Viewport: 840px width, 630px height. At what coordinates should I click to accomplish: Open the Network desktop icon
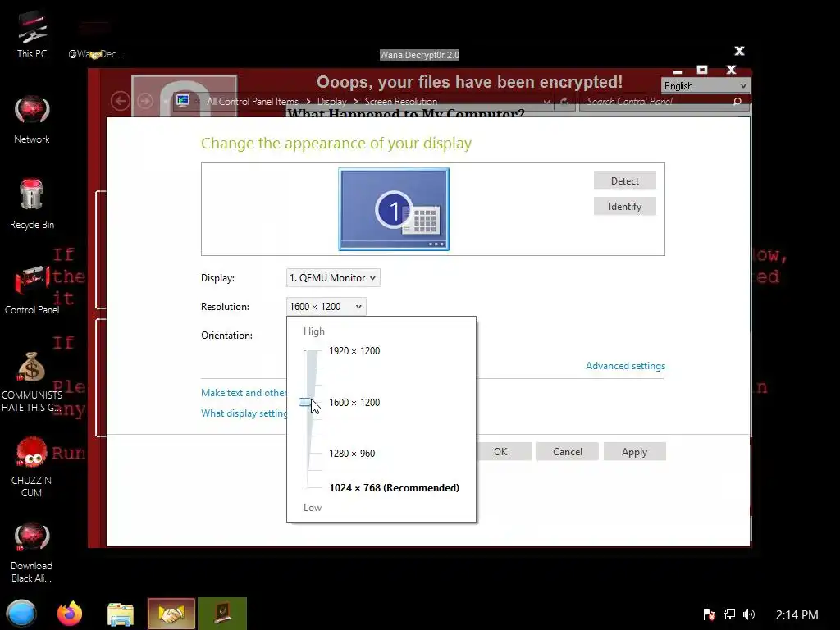pos(32,120)
